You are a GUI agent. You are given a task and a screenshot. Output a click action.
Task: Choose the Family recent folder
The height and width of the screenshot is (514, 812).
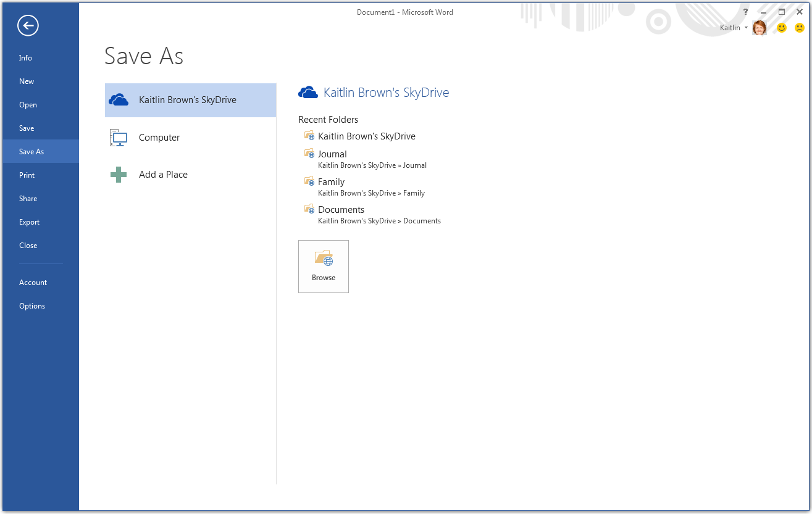(x=331, y=182)
